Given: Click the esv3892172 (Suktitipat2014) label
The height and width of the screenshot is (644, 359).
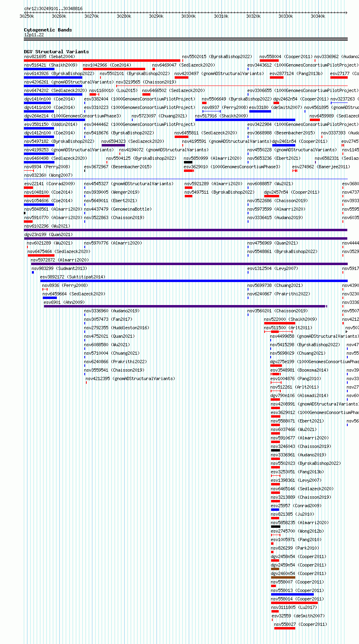Looking at the screenshot, I should (73, 277).
